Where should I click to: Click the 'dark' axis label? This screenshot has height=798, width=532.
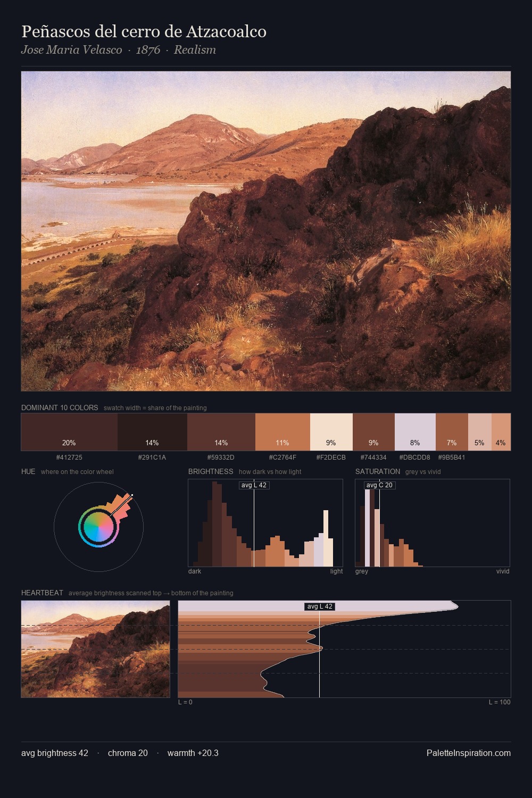point(195,571)
